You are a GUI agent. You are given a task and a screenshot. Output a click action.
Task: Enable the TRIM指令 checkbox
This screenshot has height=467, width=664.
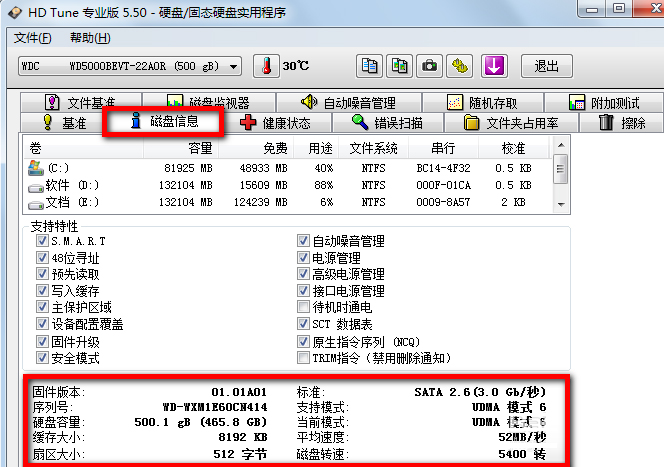[303, 358]
